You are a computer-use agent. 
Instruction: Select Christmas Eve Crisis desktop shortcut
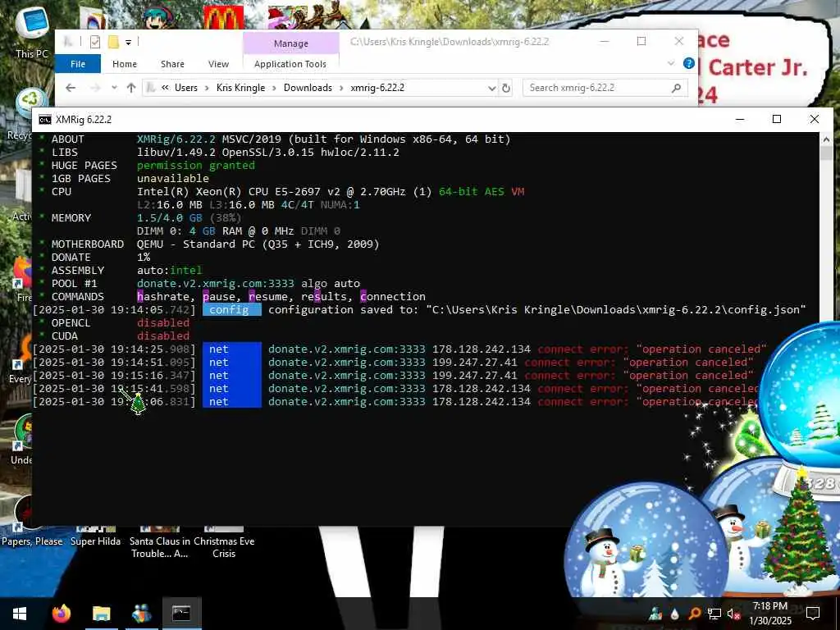click(x=224, y=542)
